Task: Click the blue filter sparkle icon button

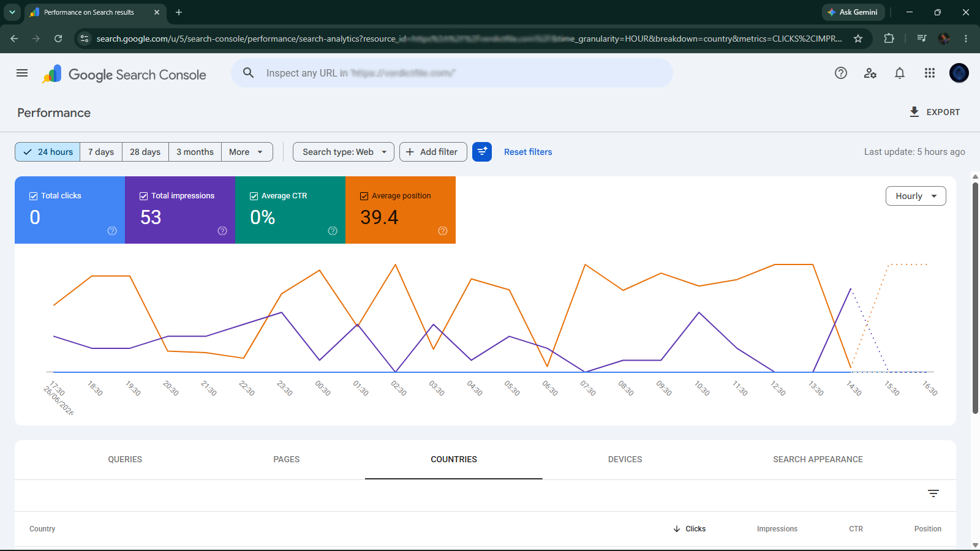Action: click(482, 152)
